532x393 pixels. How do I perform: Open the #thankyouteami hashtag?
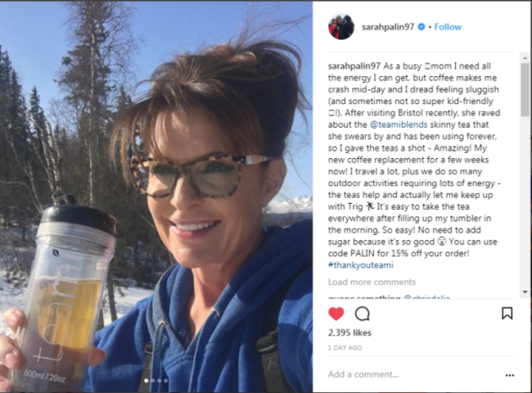(360, 265)
